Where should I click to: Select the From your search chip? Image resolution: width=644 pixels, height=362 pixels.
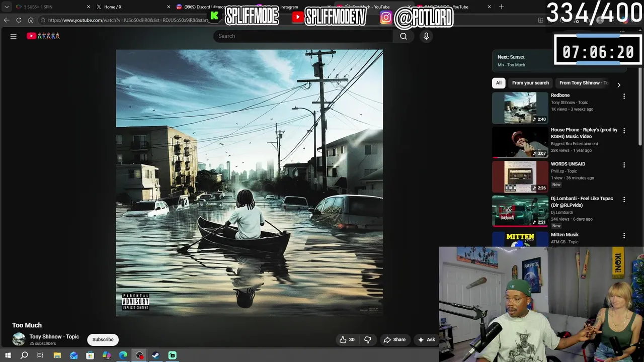point(530,83)
